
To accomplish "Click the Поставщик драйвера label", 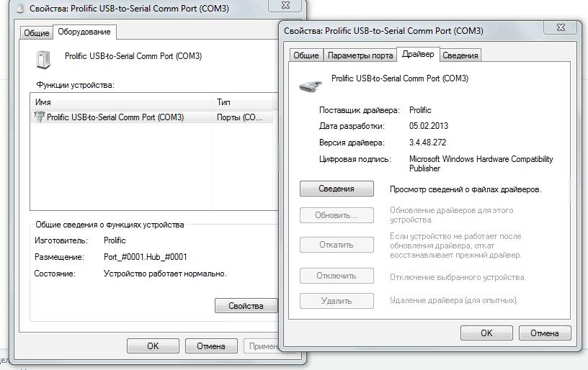I will [360, 110].
